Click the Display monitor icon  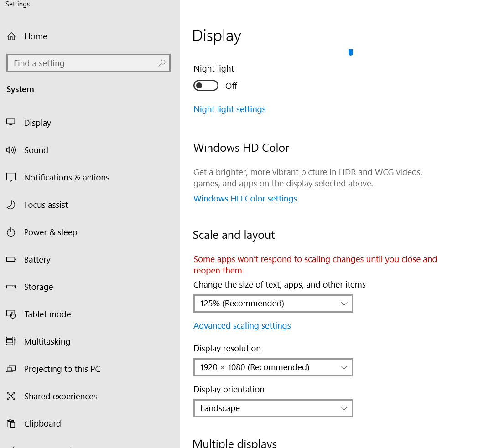[x=11, y=123]
